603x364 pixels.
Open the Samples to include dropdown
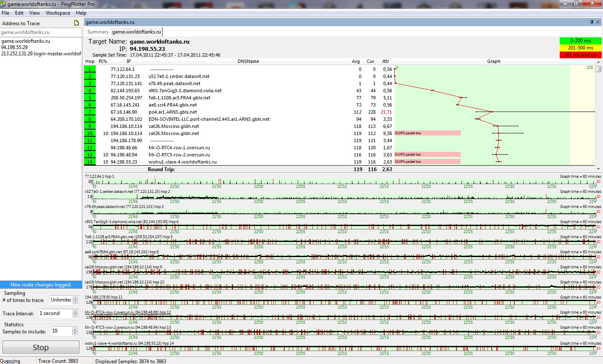click(75, 331)
